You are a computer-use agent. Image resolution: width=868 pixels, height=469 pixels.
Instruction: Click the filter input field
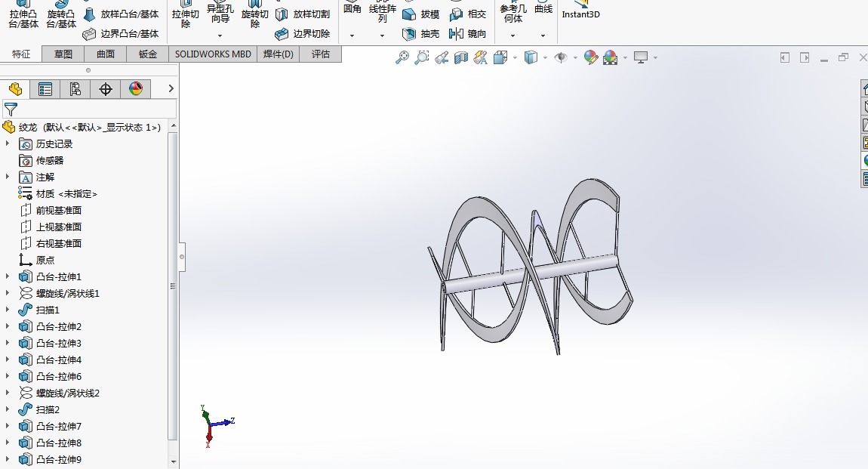pos(89,109)
